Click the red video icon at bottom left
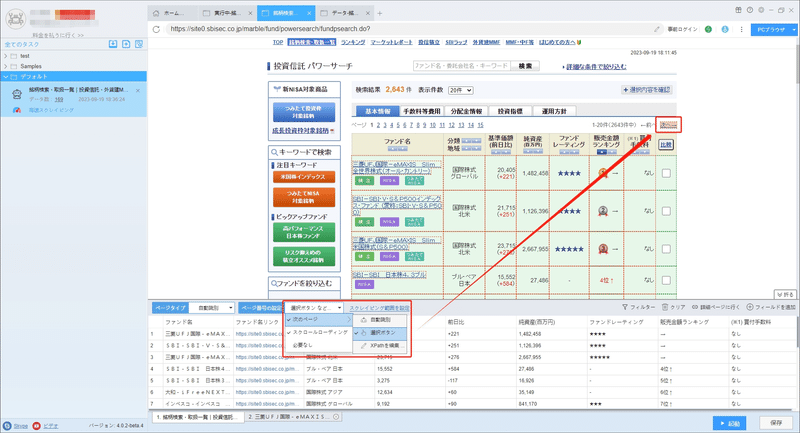Image resolution: width=800 pixels, height=433 pixels. (x=37, y=426)
